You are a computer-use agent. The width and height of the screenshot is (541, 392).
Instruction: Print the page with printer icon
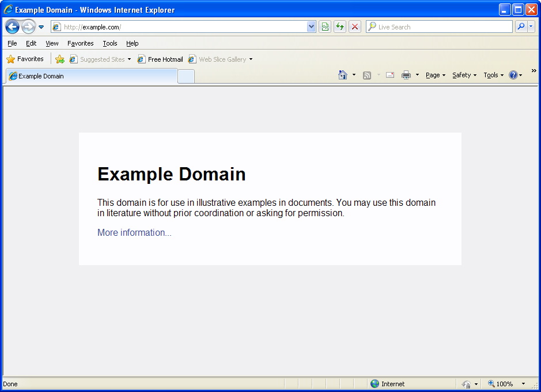406,75
